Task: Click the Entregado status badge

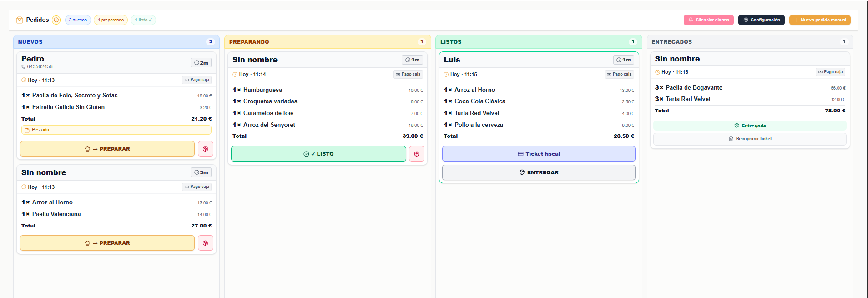Action: pos(750,126)
